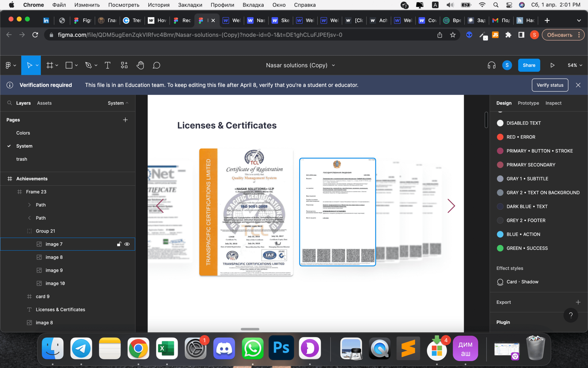This screenshot has width=588, height=368.
Task: Open shape tools dropdown arrow
Action: (x=76, y=65)
